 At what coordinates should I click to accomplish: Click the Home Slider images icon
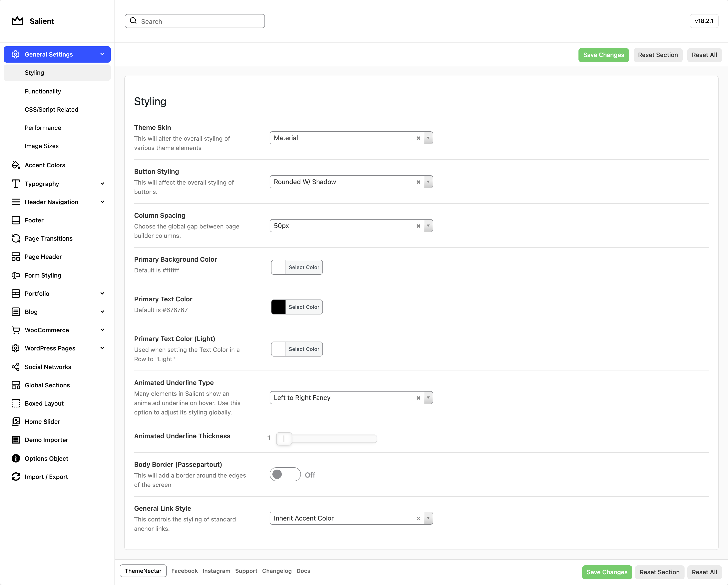tap(15, 421)
